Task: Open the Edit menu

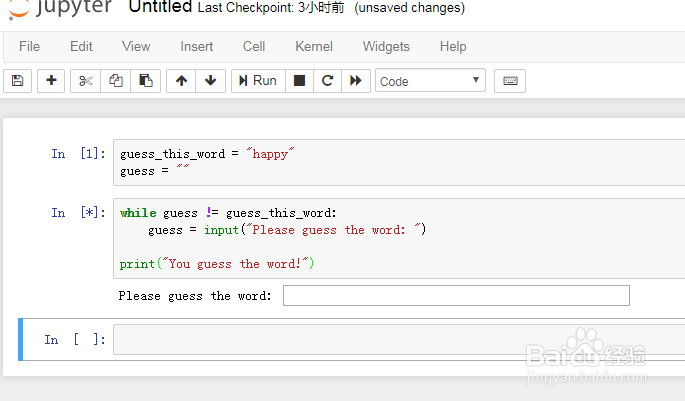Action: click(x=81, y=46)
